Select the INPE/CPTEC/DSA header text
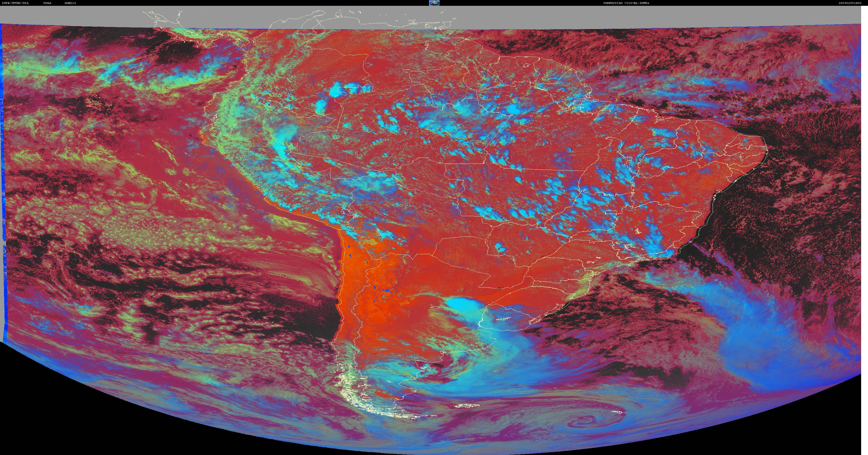This screenshot has width=868, height=455. [x=15, y=3]
